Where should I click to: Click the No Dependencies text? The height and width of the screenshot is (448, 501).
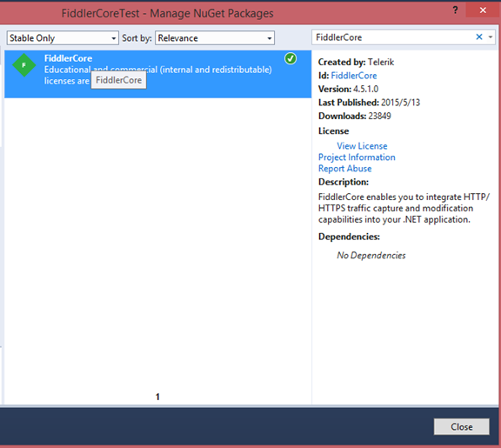371,255
